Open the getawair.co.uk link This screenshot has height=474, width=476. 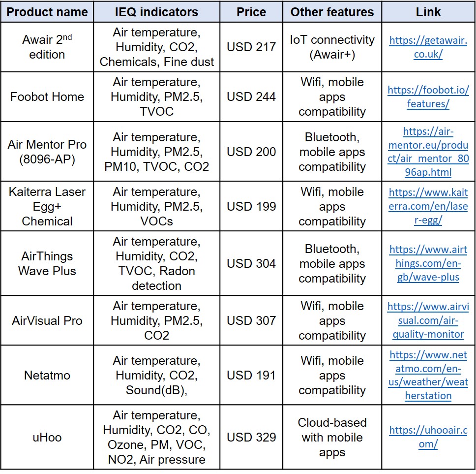point(428,47)
